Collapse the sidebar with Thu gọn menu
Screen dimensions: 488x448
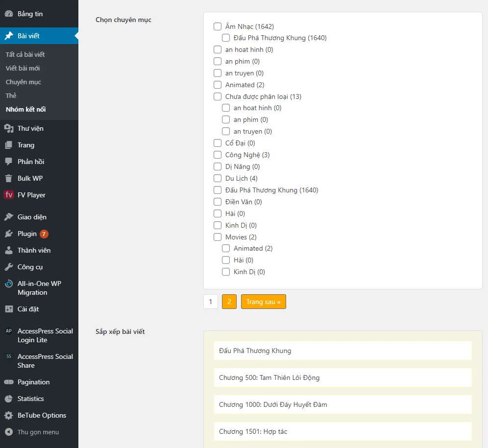32,432
